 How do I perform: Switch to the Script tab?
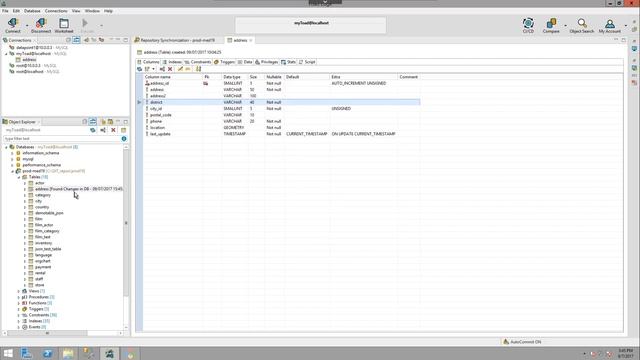[x=307, y=62]
